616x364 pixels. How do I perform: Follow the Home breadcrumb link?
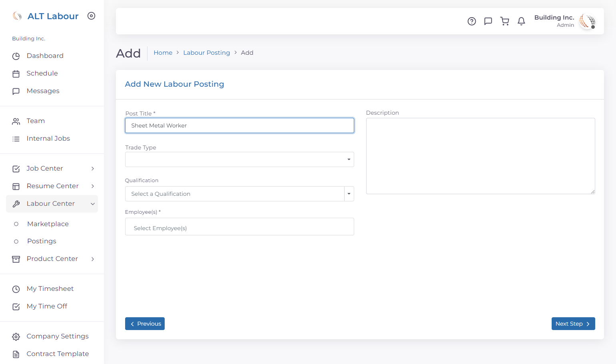coord(163,53)
